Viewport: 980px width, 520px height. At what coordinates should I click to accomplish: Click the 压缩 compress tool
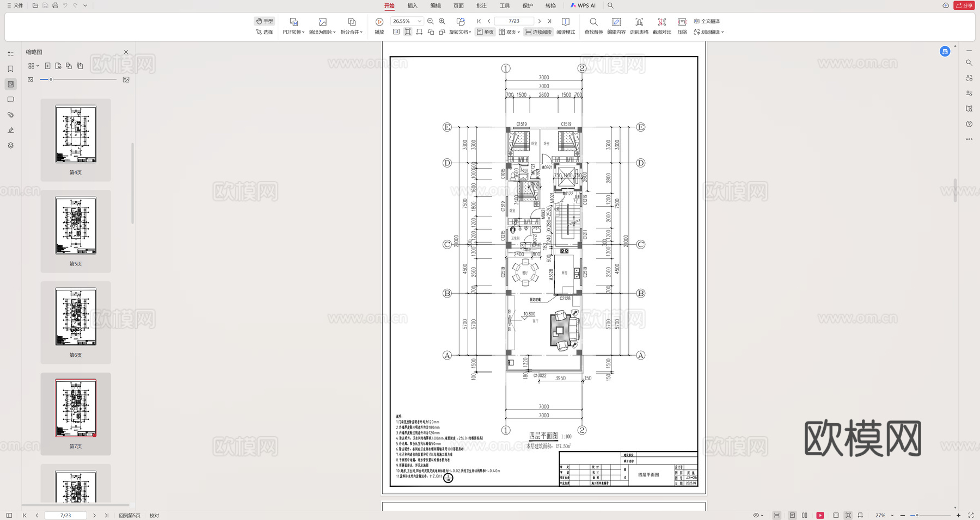682,26
